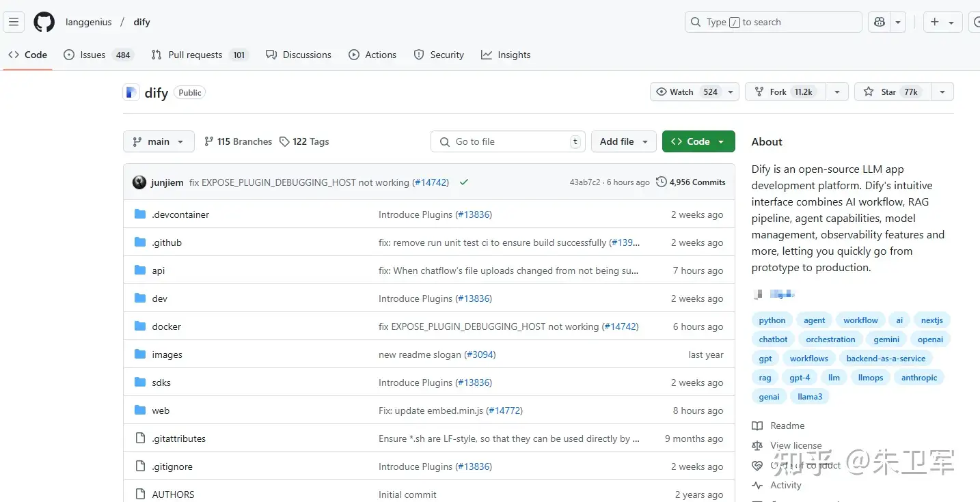Focus the 'Type / to search' field
The width and height of the screenshot is (980, 502).
click(x=773, y=22)
